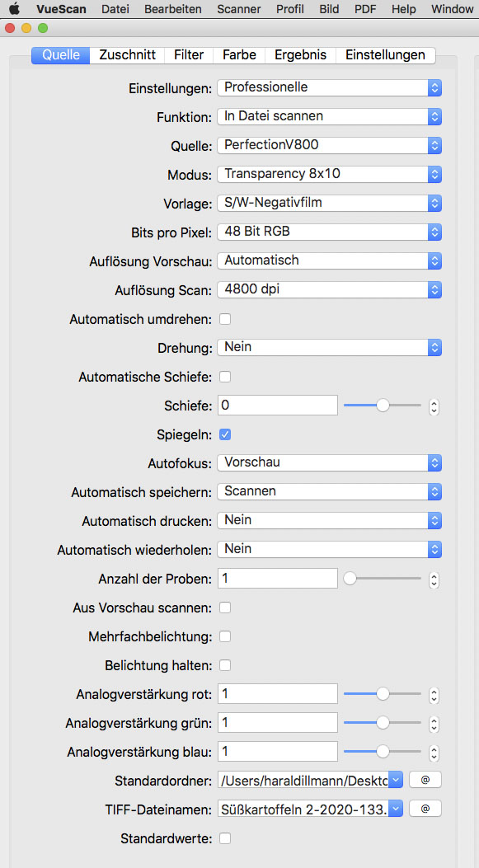This screenshot has width=479, height=868.
Task: Open the Window menu
Action: coord(452,9)
